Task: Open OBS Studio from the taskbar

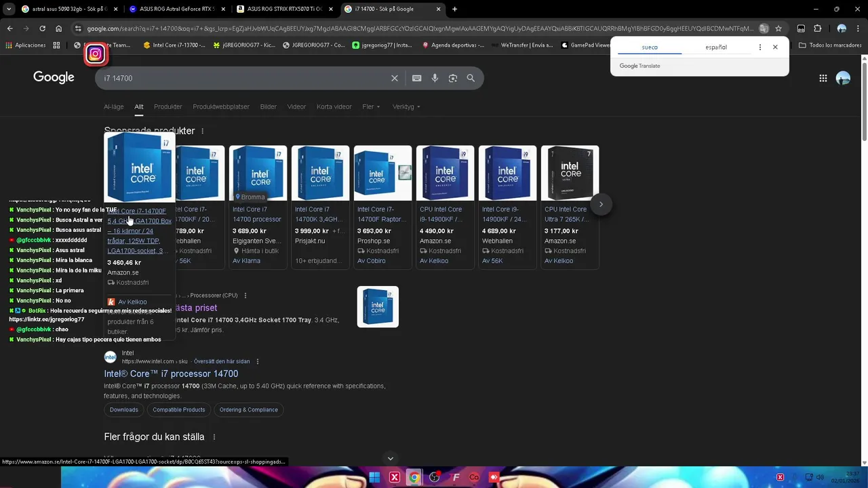Action: [435, 477]
